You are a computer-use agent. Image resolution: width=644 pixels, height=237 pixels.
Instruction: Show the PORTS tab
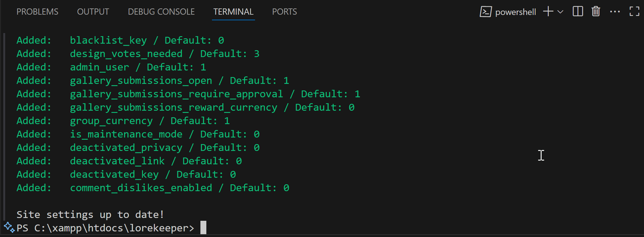pos(284,12)
